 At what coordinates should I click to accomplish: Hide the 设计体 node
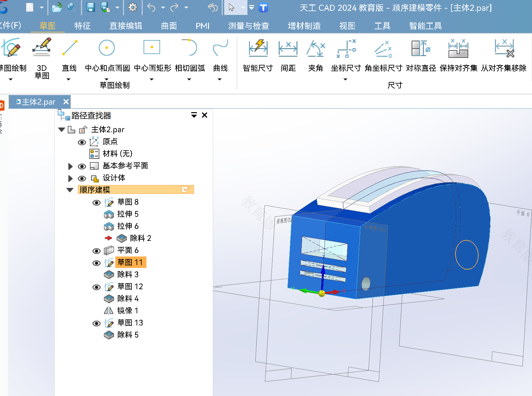pyautogui.click(x=82, y=178)
